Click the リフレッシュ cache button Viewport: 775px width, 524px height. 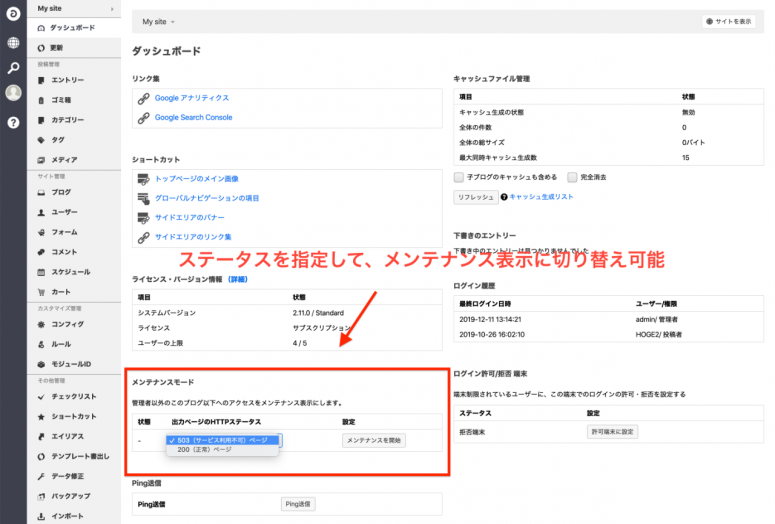475,197
